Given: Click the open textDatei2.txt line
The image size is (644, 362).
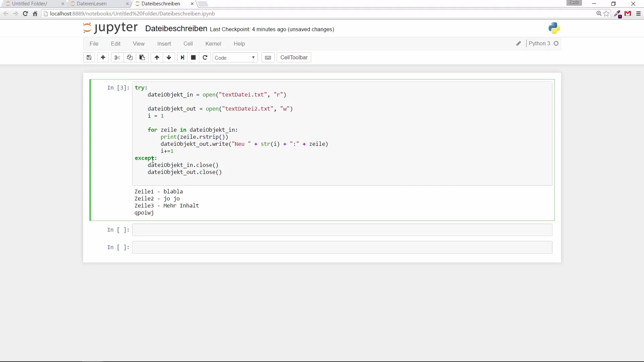Looking at the screenshot, I should 220,109.
